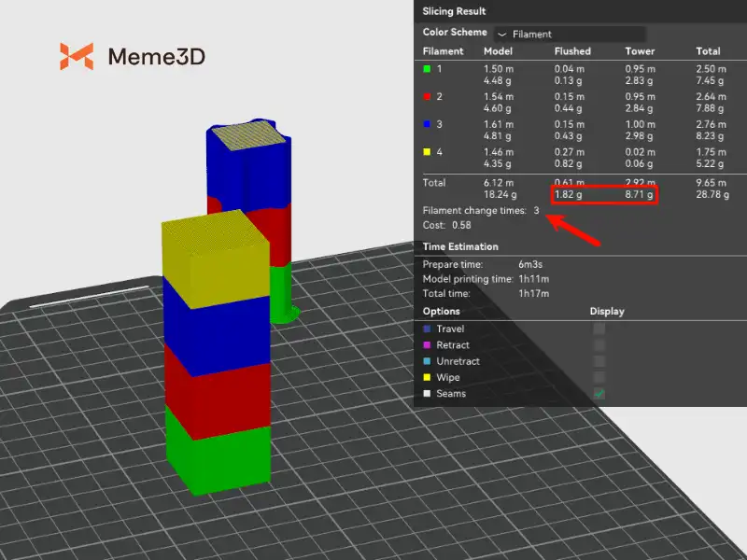This screenshot has height=560, width=747.
Task: Turn on the Unretract display checkbox
Action: point(599,361)
